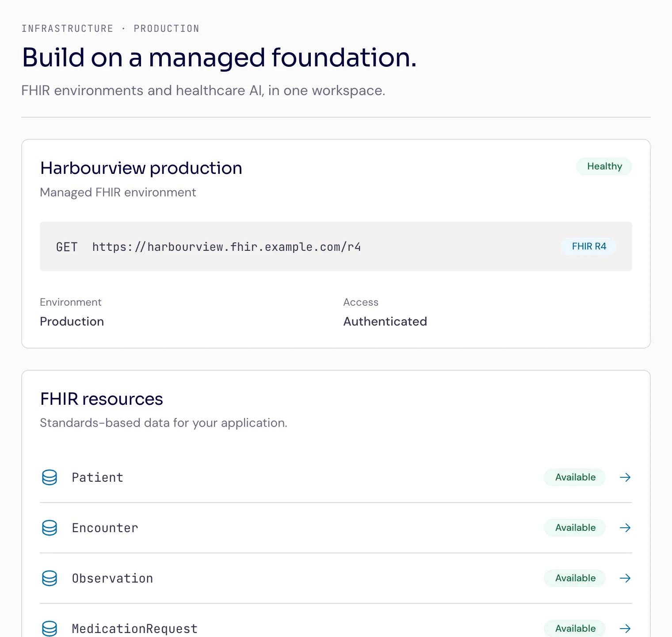This screenshot has width=672, height=637.
Task: Click the Harbourview production heading
Action: (x=141, y=168)
